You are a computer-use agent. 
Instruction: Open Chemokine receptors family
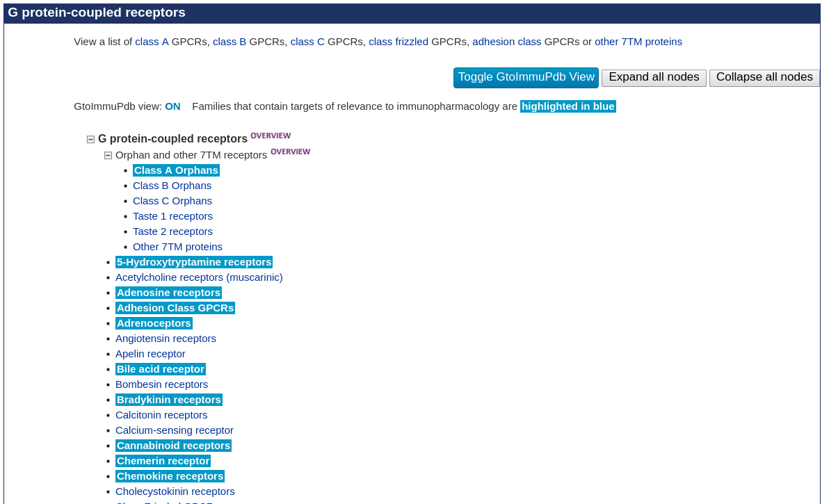(170, 476)
